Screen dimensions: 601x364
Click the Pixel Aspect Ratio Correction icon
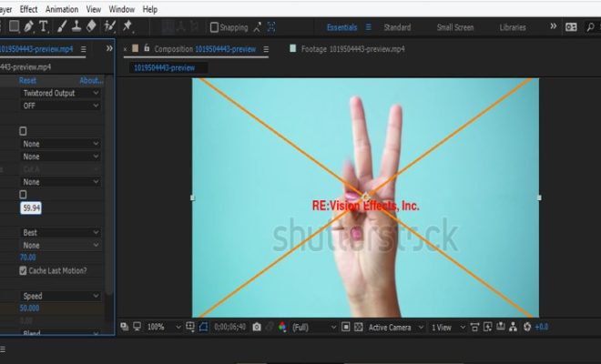tap(475, 328)
